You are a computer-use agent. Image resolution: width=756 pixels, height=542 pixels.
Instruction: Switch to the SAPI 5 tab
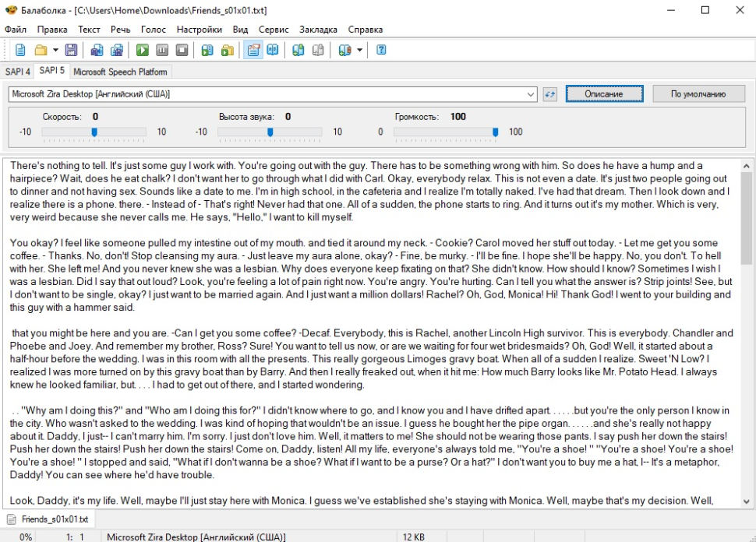[x=51, y=70]
